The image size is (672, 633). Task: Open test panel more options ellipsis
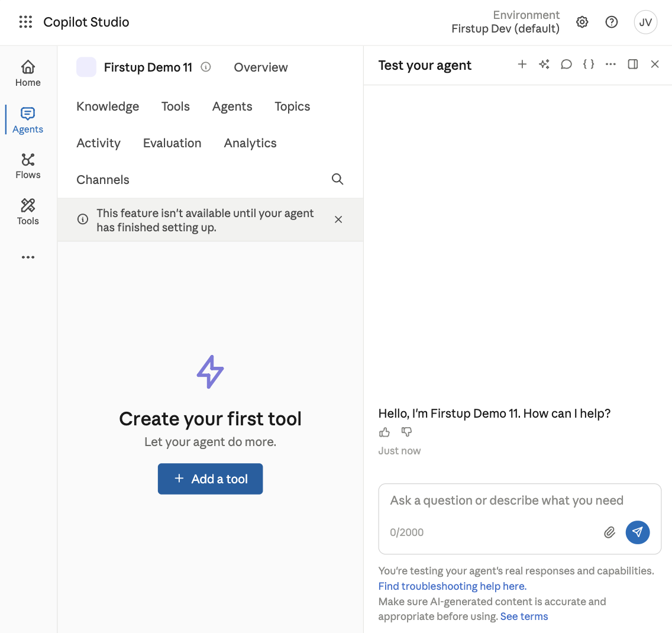610,64
